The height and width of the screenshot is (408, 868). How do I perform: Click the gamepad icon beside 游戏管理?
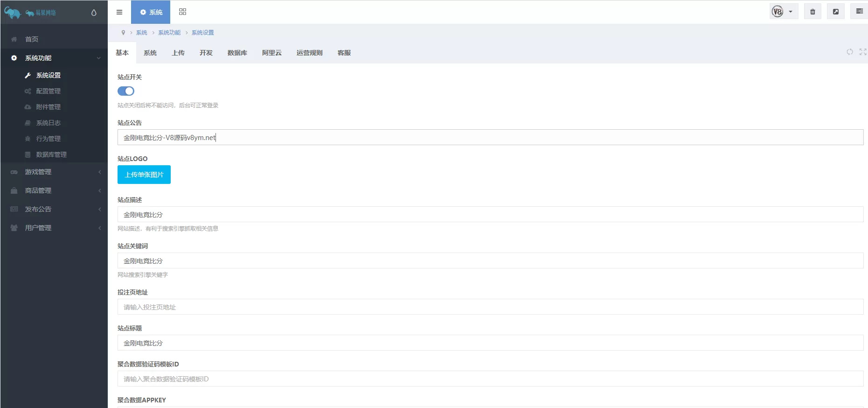coord(14,172)
